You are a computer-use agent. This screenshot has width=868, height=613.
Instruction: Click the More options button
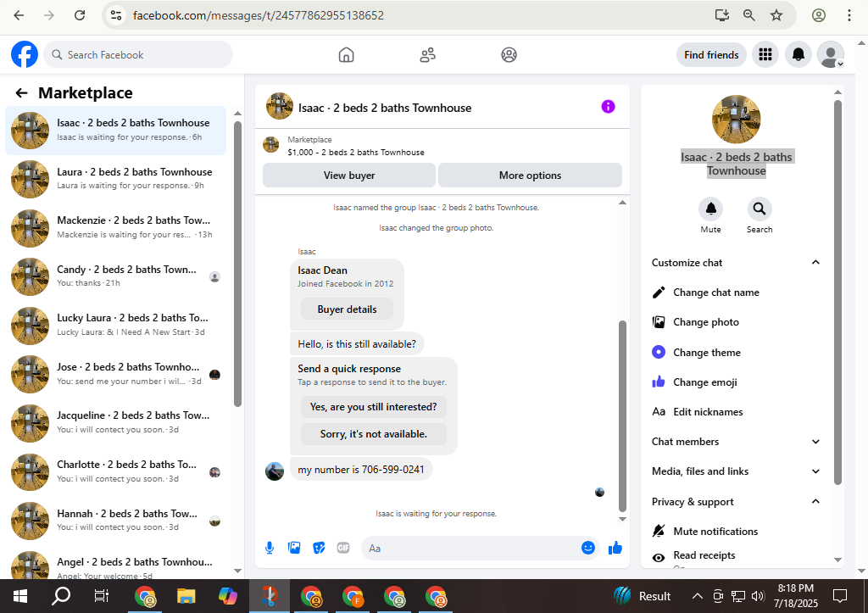(530, 175)
